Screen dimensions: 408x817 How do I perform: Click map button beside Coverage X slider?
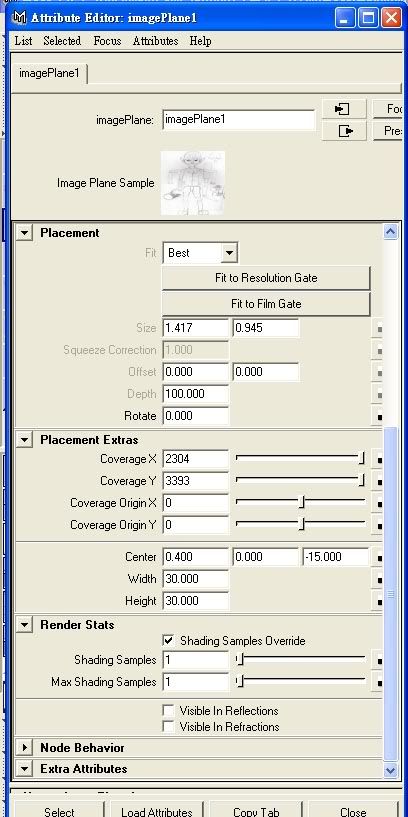click(379, 460)
